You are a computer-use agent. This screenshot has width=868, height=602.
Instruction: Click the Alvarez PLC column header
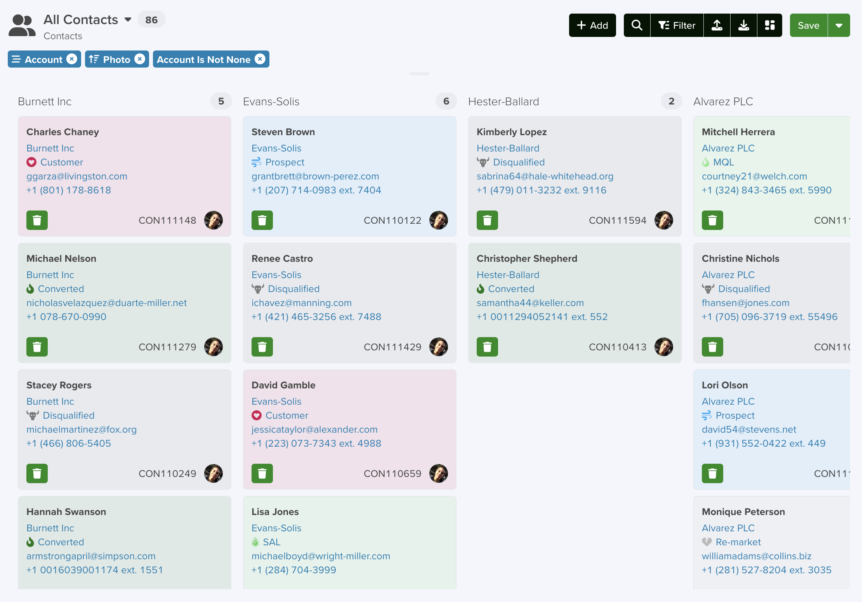(723, 101)
